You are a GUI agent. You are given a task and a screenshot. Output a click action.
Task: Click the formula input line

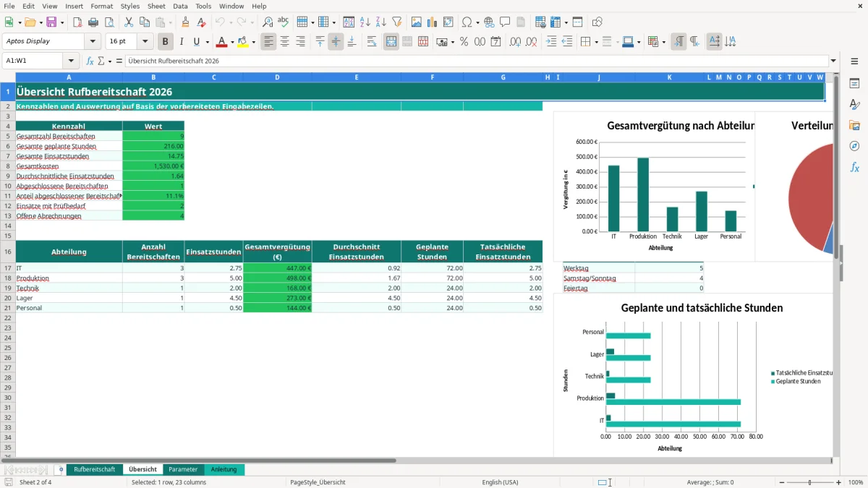pyautogui.click(x=477, y=61)
